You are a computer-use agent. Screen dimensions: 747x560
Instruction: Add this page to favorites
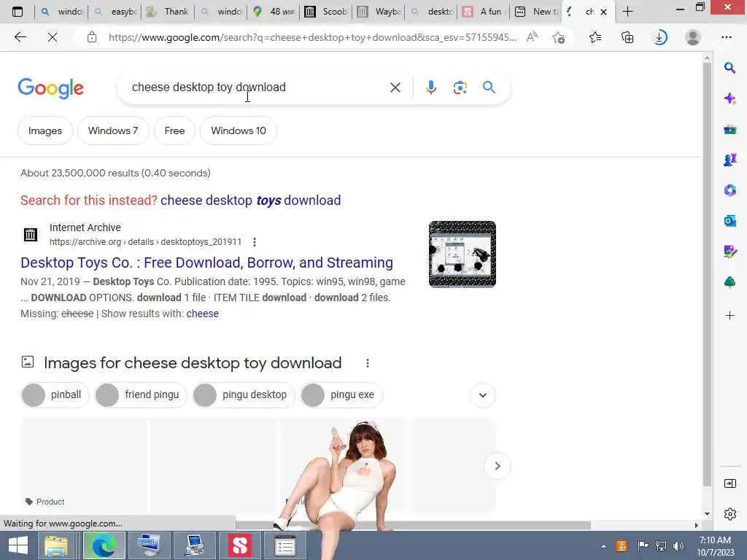click(x=558, y=37)
